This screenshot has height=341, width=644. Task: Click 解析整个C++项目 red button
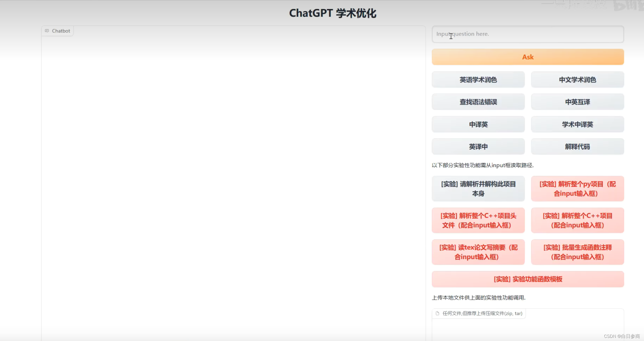point(577,220)
